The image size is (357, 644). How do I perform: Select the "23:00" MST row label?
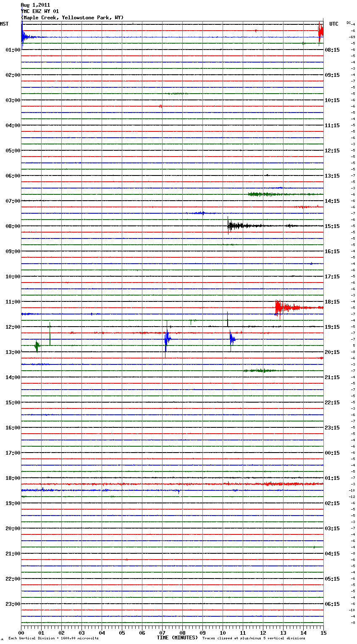click(x=13, y=604)
